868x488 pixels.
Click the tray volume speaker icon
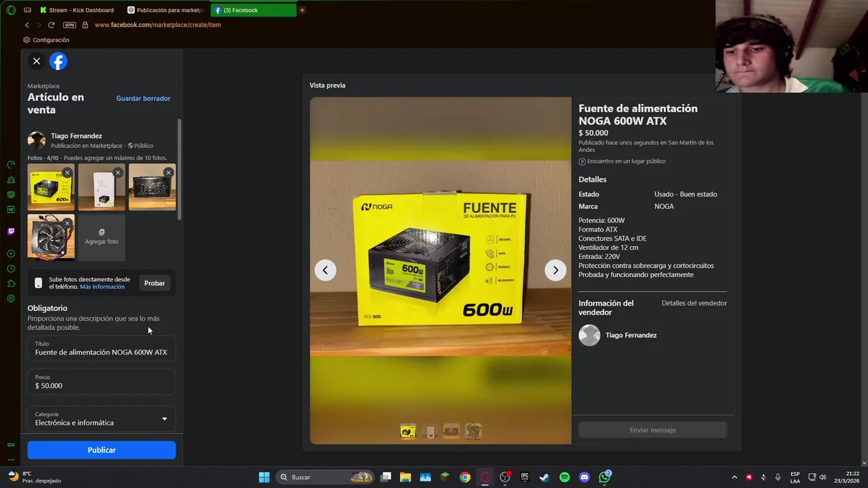(x=823, y=477)
